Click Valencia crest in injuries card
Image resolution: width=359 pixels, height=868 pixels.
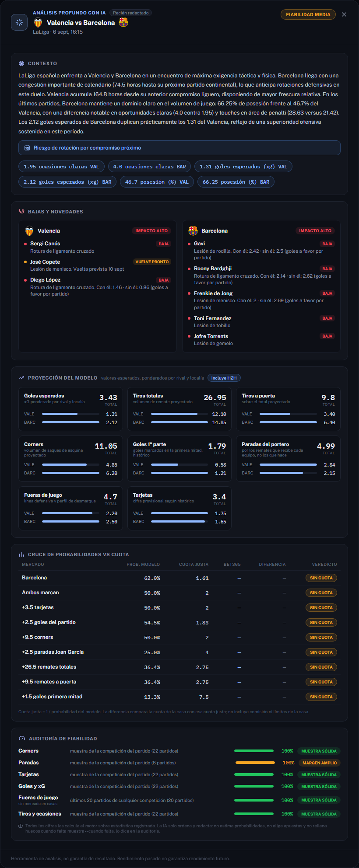(x=29, y=231)
